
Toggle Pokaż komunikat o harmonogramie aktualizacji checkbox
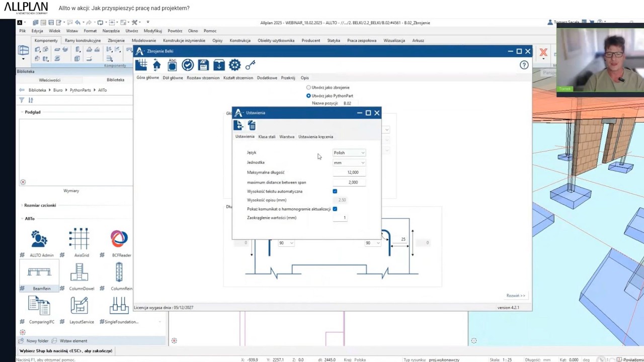[335, 209]
